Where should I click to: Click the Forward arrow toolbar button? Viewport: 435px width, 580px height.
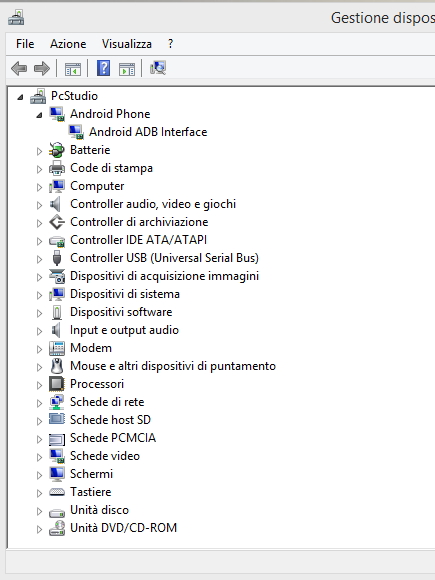pos(41,68)
